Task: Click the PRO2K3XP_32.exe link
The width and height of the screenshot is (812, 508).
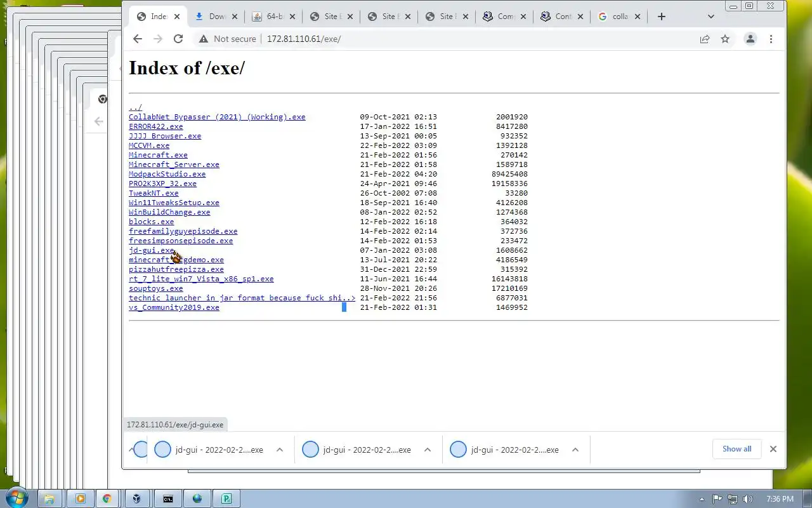Action: [x=162, y=184]
